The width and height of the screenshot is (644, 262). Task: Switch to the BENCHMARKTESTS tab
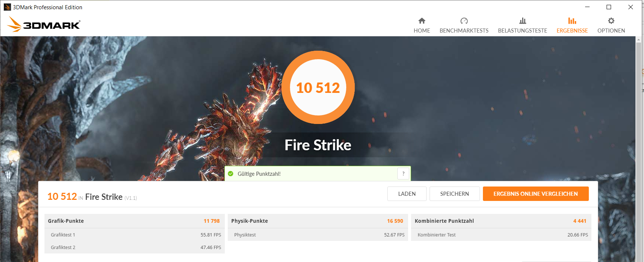464,25
